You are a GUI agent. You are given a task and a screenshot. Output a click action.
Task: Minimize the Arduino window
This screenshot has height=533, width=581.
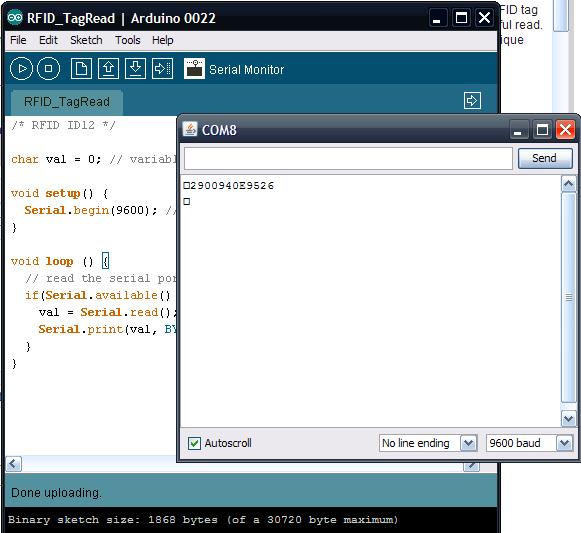pyautogui.click(x=437, y=18)
